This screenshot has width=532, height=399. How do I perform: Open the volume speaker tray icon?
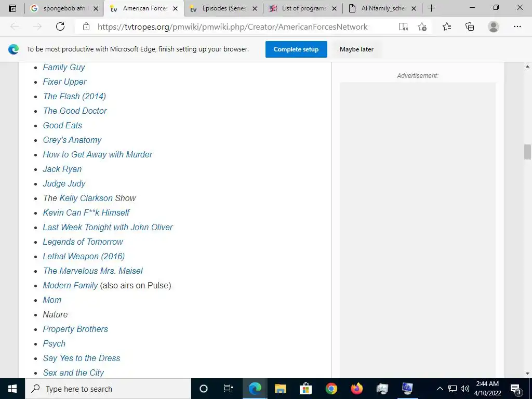465,389
